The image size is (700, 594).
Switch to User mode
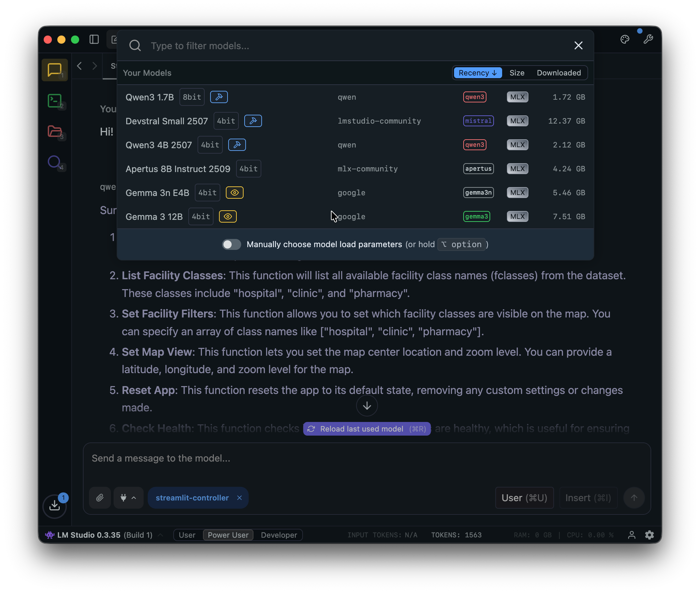coord(187,535)
